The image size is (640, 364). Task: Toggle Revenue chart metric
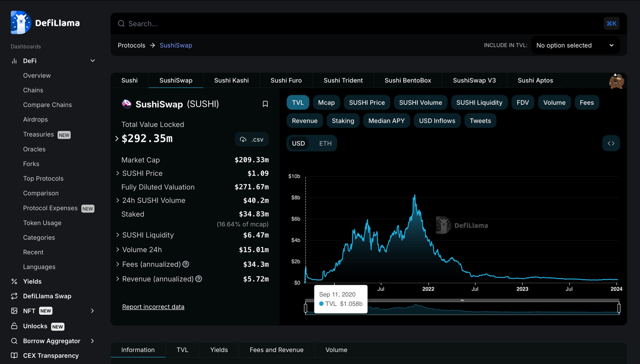pyautogui.click(x=305, y=121)
